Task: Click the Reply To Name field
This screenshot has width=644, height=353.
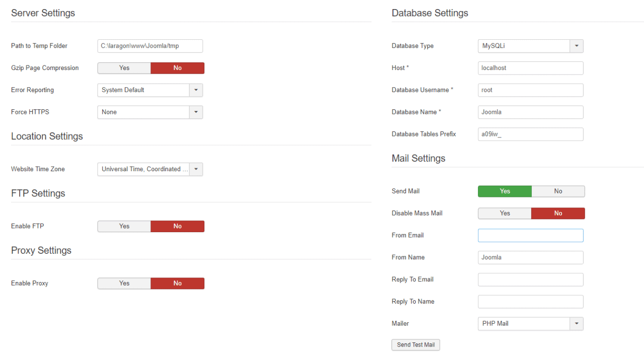Action: [x=530, y=302]
